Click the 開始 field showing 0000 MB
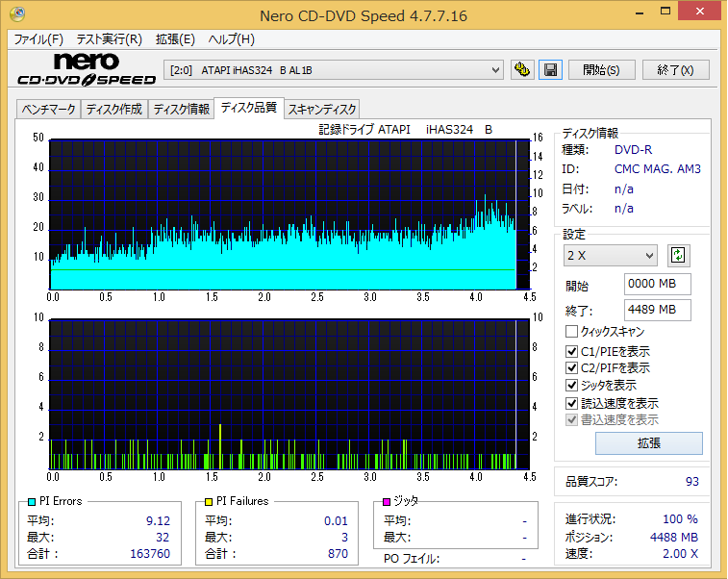This screenshot has width=728, height=579. pos(657,284)
